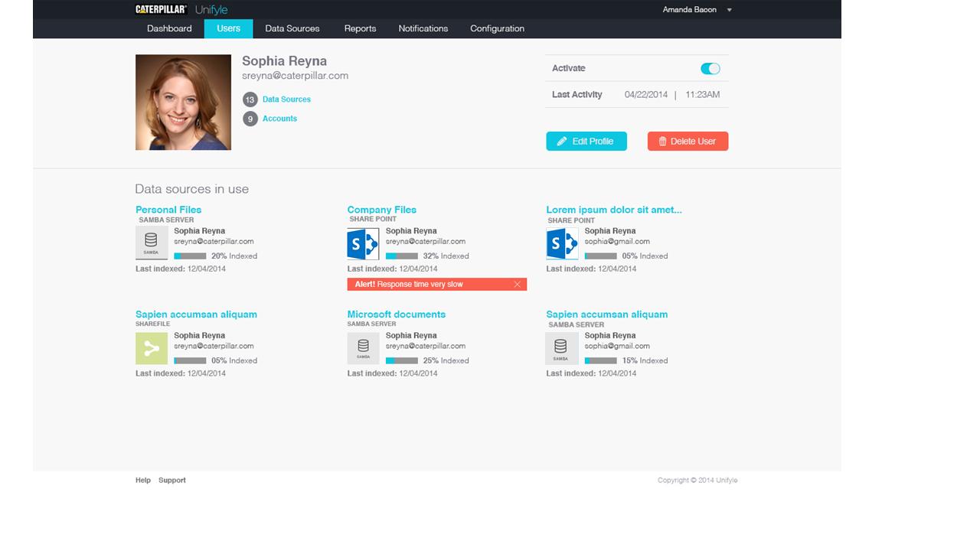Switch to the Dashboard tab
The image size is (980, 551).
(168, 28)
